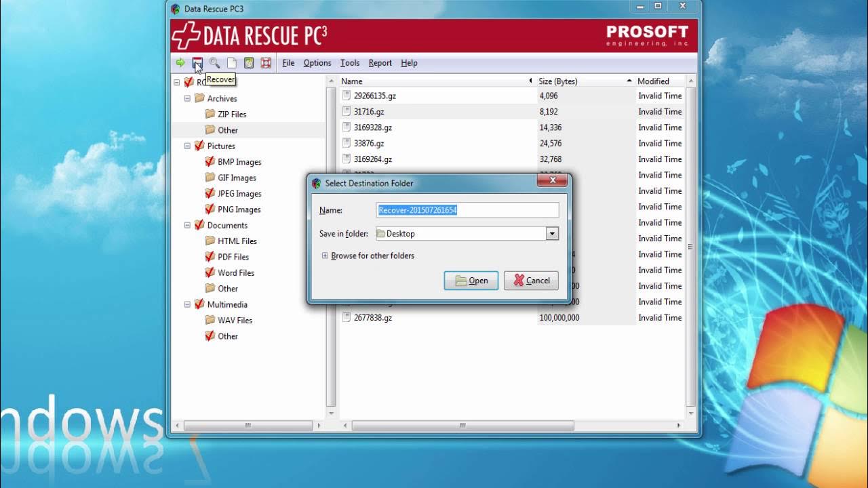Uncheck the Documents category checkbox
Image resolution: width=868 pixels, height=488 pixels.
pos(199,225)
